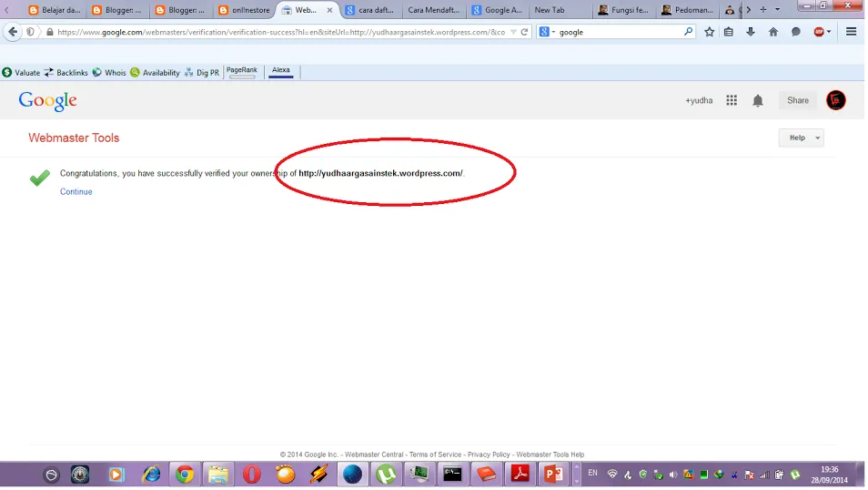Viewport: 868px width, 490px height.
Task: Click the Dig PR toolbar item
Action: click(x=202, y=73)
